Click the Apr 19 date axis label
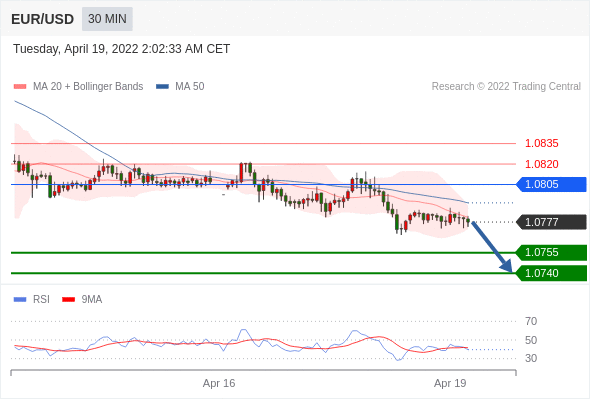 pos(450,383)
